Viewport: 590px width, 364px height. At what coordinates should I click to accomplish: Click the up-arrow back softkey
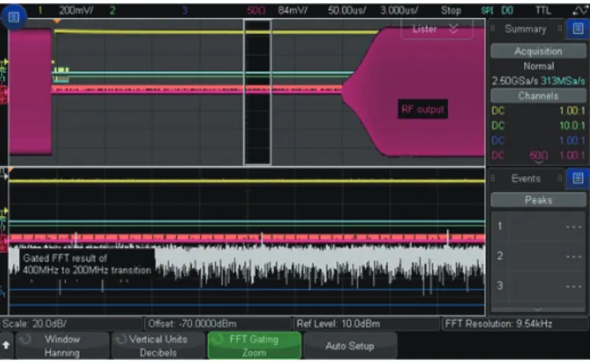click(x=6, y=345)
